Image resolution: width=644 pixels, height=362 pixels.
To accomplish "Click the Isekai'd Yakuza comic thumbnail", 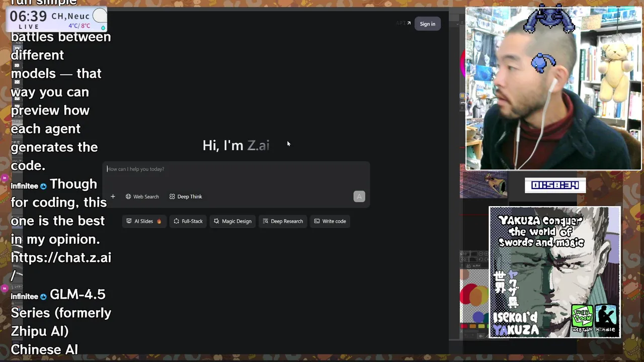I will coord(554,272).
